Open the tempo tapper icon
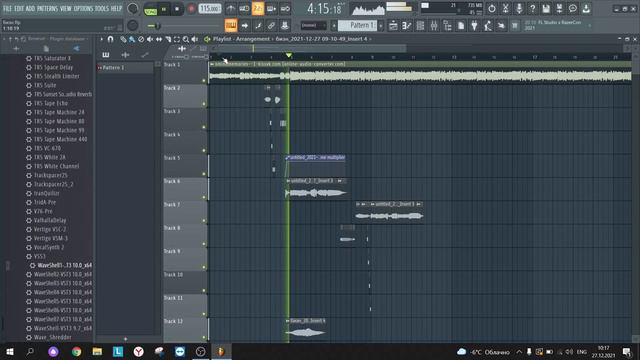Viewport: 640px width, 360px height. point(488,26)
